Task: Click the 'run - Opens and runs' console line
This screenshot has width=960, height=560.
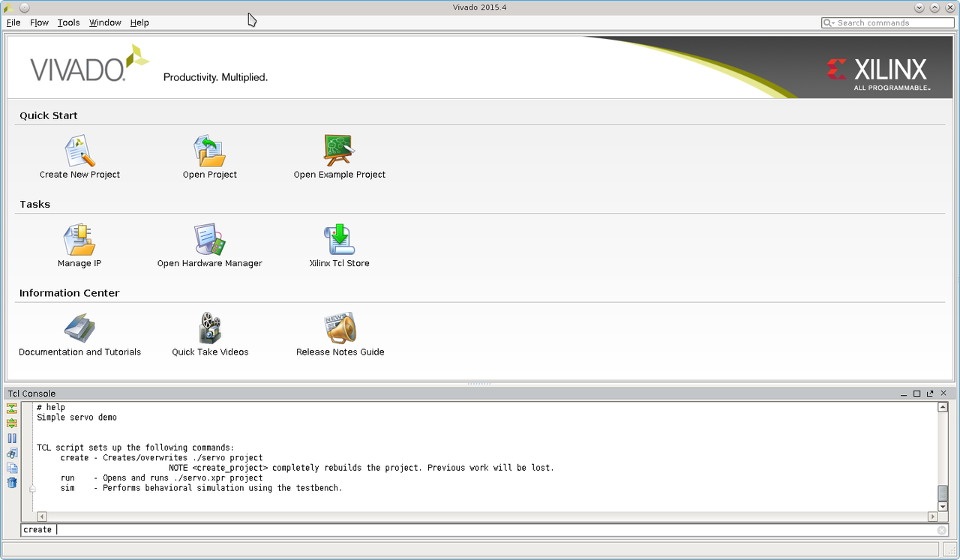Action: click(x=161, y=478)
